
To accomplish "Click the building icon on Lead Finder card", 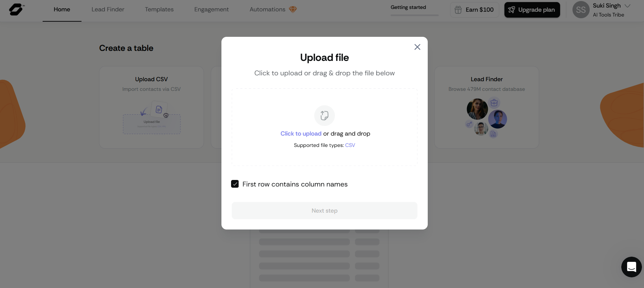I will 494,134.
